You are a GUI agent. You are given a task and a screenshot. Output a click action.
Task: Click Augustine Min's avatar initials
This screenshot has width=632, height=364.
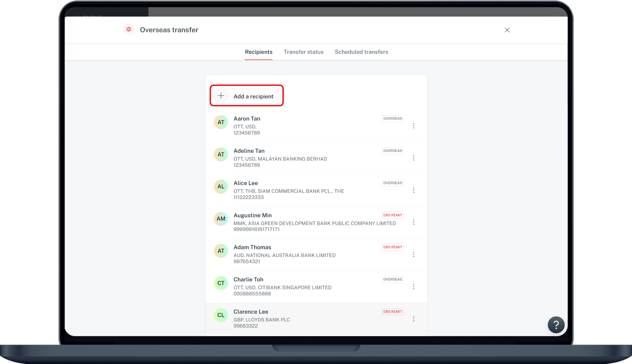(x=221, y=219)
